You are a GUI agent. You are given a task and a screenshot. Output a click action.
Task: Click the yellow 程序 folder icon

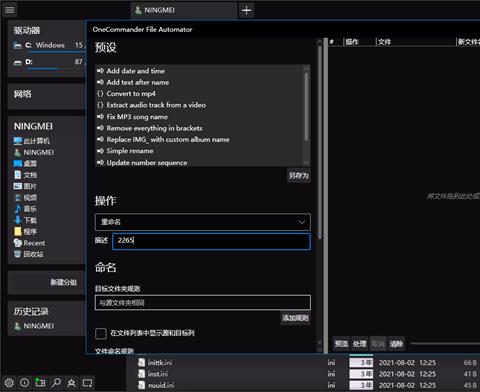tap(18, 231)
